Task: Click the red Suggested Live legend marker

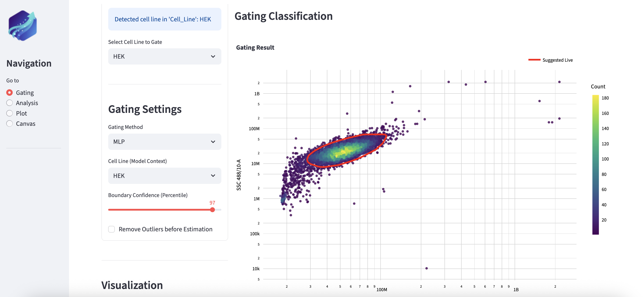Action: coord(534,60)
